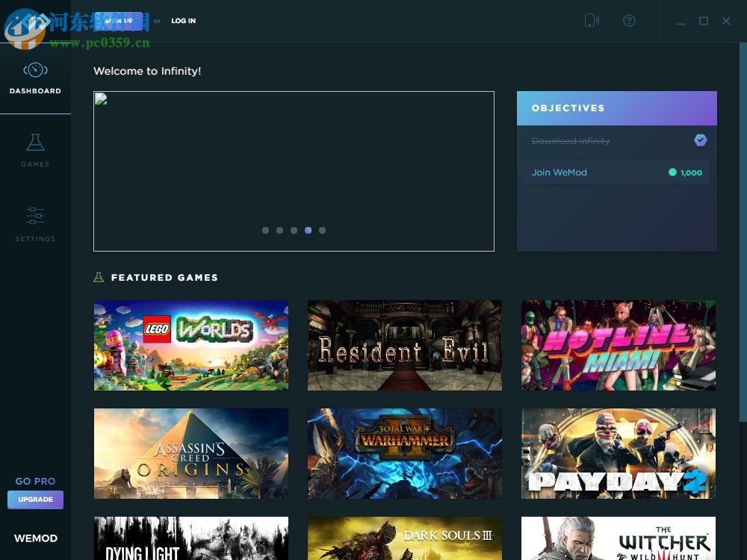Click the broken image icon in the banner
Viewport: 747px width, 560px height.
[101, 99]
